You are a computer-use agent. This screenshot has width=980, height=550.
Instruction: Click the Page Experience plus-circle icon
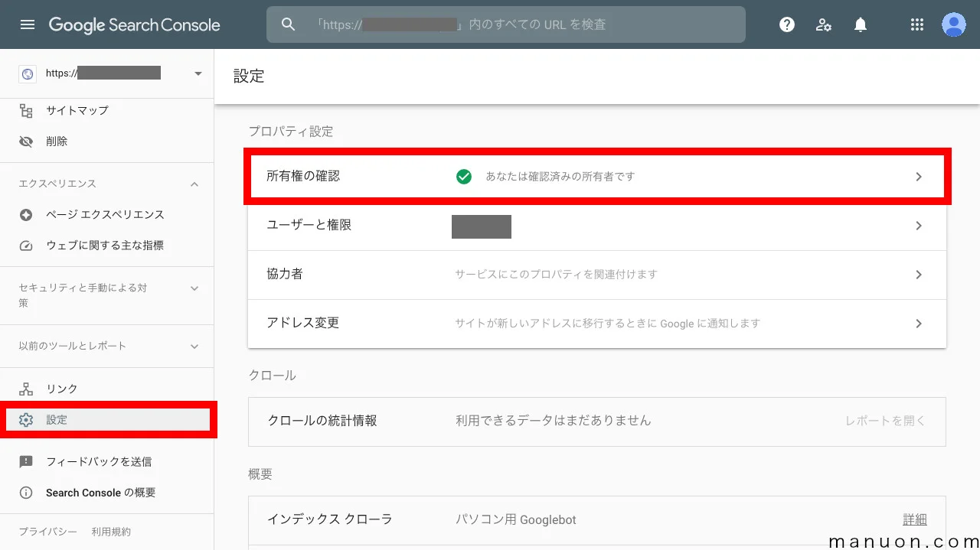pos(26,215)
